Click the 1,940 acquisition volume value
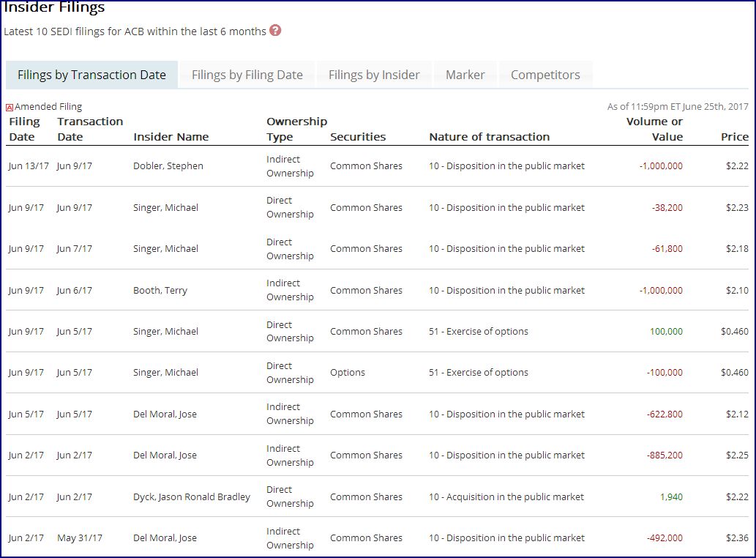The image size is (756, 558). pos(671,497)
